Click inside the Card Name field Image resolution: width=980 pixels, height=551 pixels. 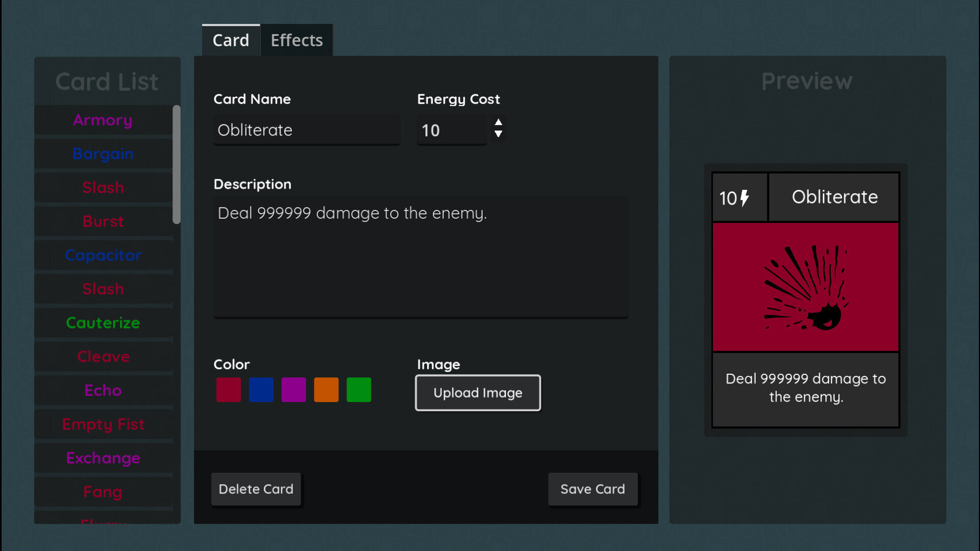coord(306,130)
